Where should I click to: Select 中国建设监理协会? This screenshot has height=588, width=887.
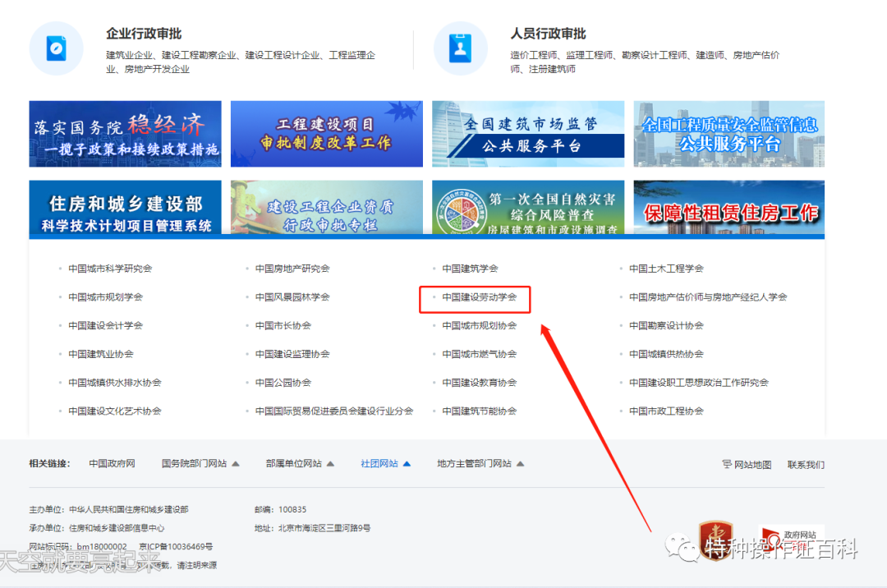292,354
